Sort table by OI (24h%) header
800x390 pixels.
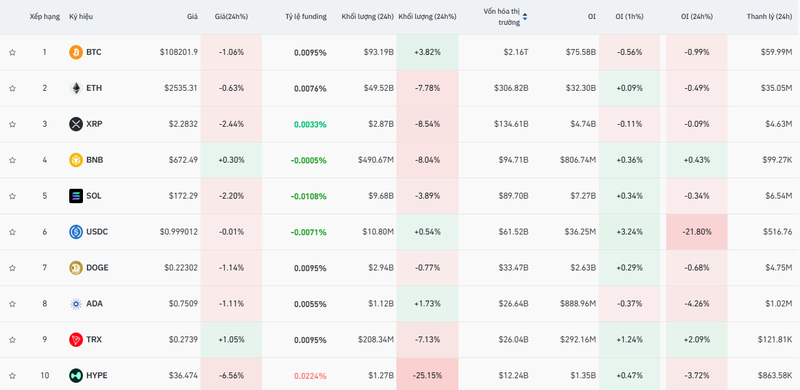point(696,16)
